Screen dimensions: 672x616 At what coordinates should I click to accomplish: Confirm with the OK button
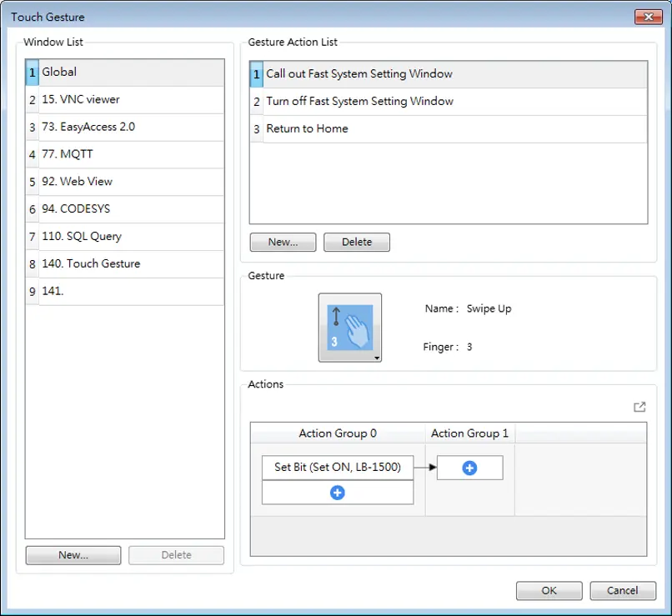coord(549,591)
